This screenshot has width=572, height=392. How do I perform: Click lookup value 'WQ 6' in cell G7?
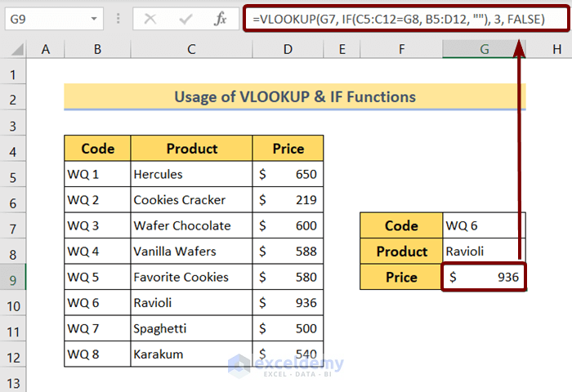[484, 225]
